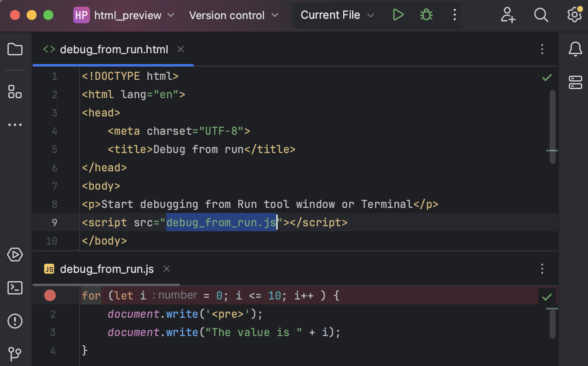Open the Notifications bell
This screenshot has height=366, width=588.
point(575,49)
